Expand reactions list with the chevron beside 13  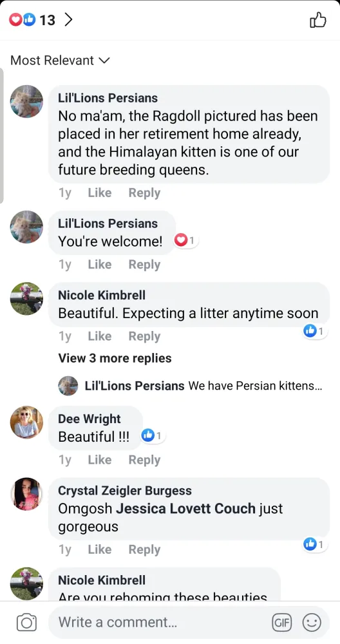(68, 19)
